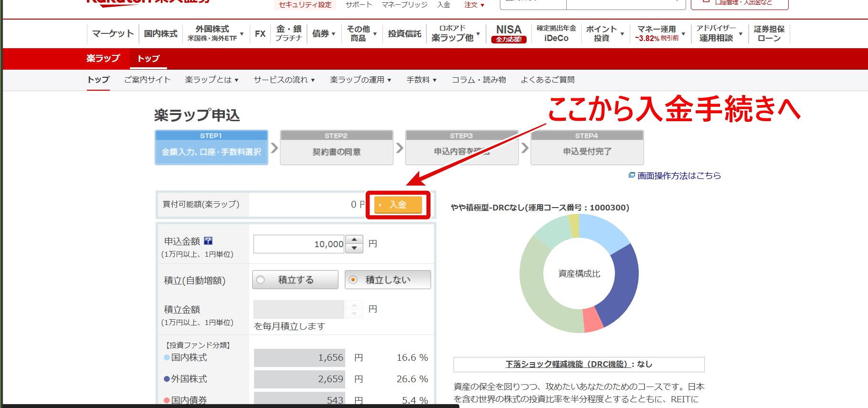Open the NISA menu item

tap(509, 33)
